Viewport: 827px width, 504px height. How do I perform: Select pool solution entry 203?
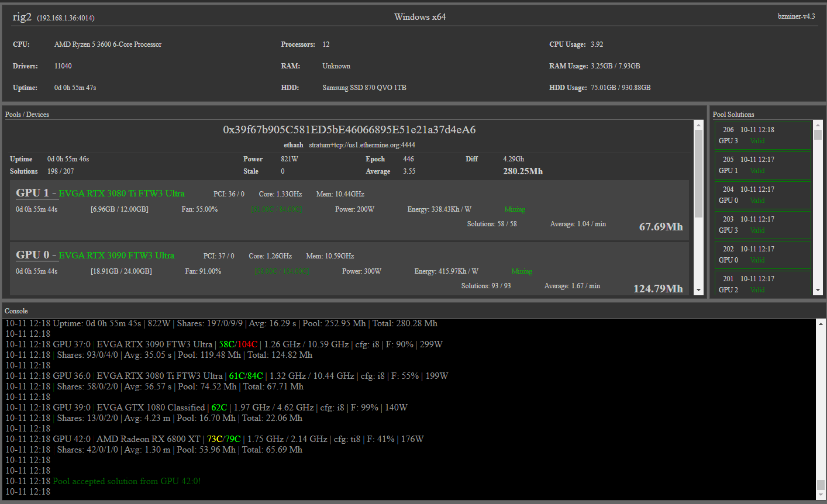763,225
